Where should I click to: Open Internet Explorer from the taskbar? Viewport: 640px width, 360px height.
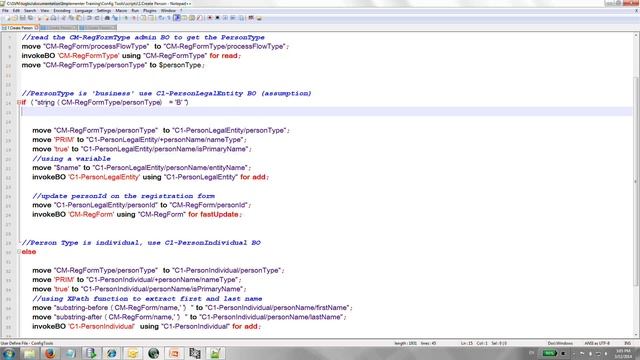(111, 353)
